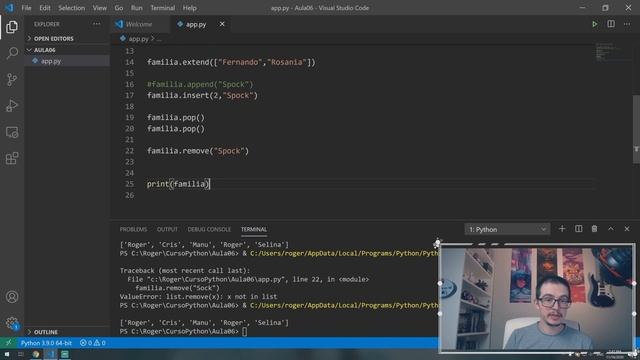Run Python file with play button
The height and width of the screenshot is (360, 640).
pyautogui.click(x=594, y=24)
